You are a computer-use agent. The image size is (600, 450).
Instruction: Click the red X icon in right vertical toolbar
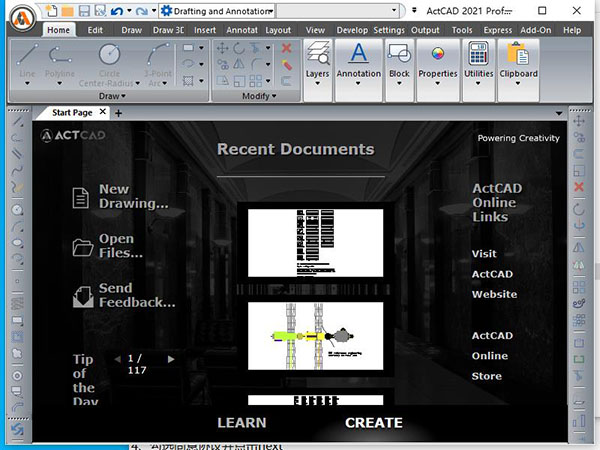click(579, 187)
